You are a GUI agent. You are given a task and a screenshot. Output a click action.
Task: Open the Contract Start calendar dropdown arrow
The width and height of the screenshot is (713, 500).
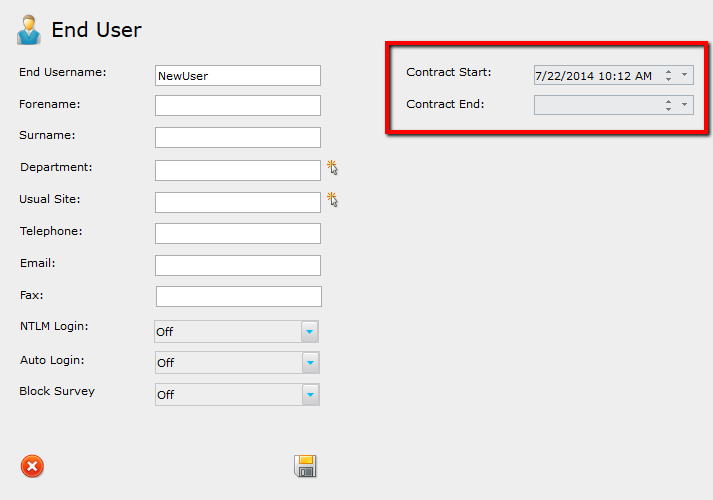pos(684,75)
